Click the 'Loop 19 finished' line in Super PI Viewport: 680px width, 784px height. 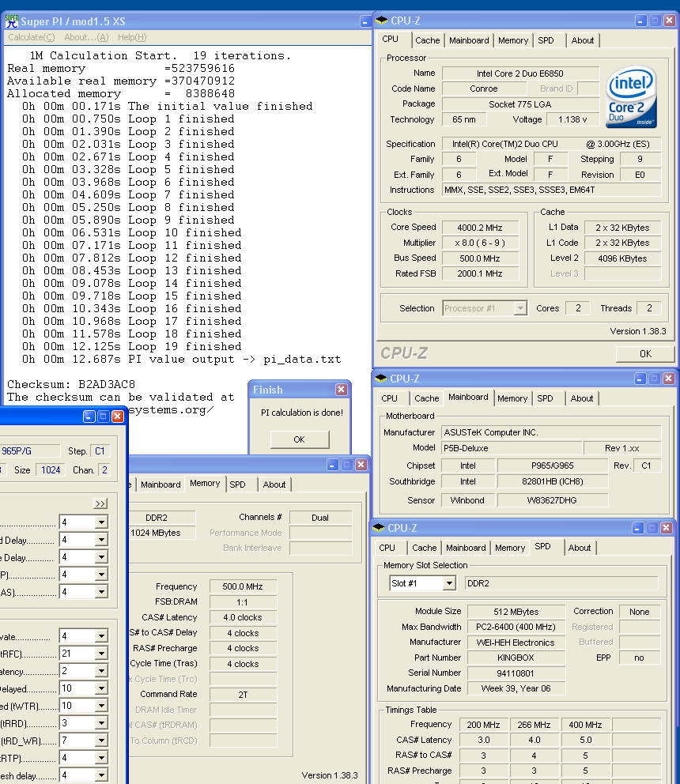(131, 346)
